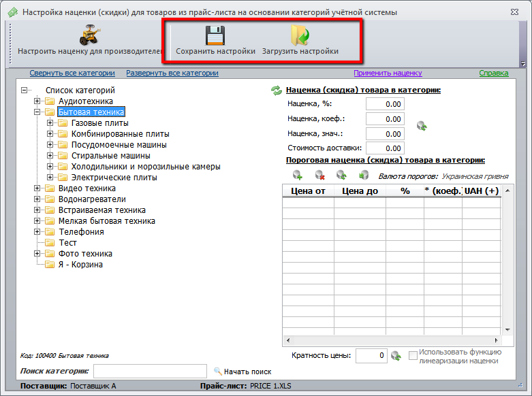Open manufacturer markup settings robot icon
532x396 pixels.
[x=90, y=35]
